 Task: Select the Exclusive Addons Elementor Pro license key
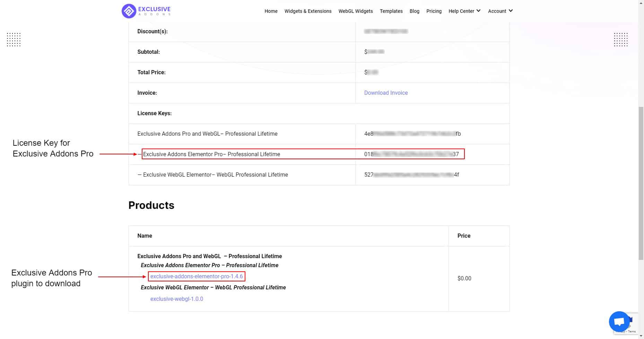(x=411, y=154)
